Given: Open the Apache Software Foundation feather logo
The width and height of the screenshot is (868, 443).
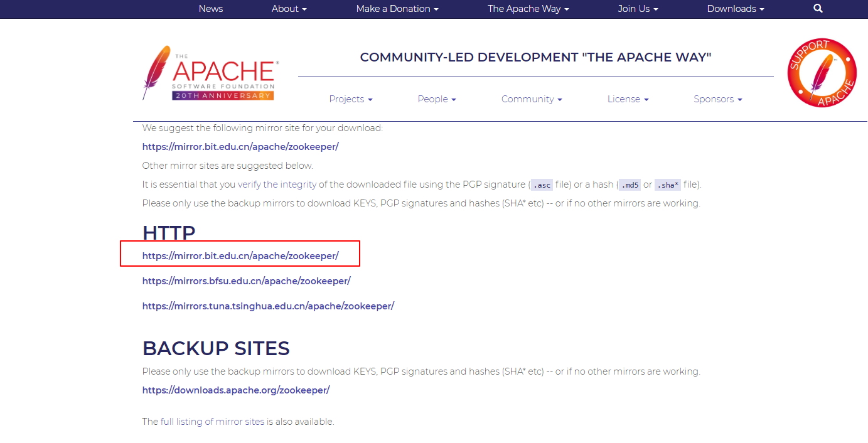Looking at the screenshot, I should click(x=210, y=73).
